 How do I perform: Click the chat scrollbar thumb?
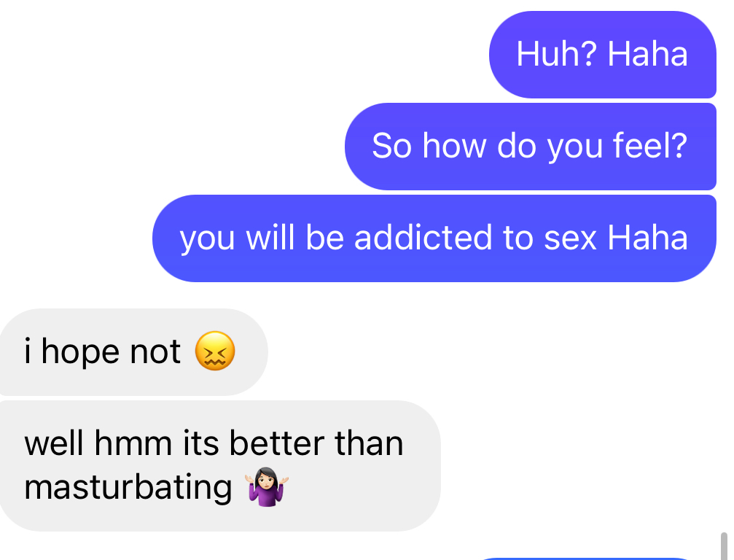725,546
